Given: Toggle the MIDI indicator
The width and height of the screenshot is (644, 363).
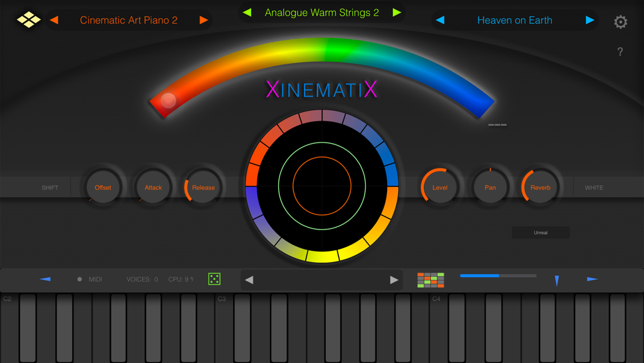Looking at the screenshot, I should 90,279.
